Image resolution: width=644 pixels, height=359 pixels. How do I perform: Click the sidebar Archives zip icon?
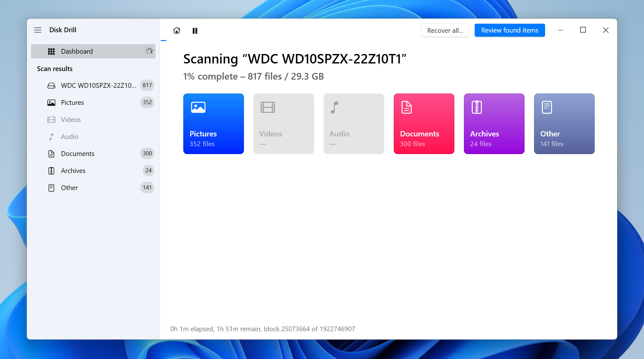coord(51,171)
